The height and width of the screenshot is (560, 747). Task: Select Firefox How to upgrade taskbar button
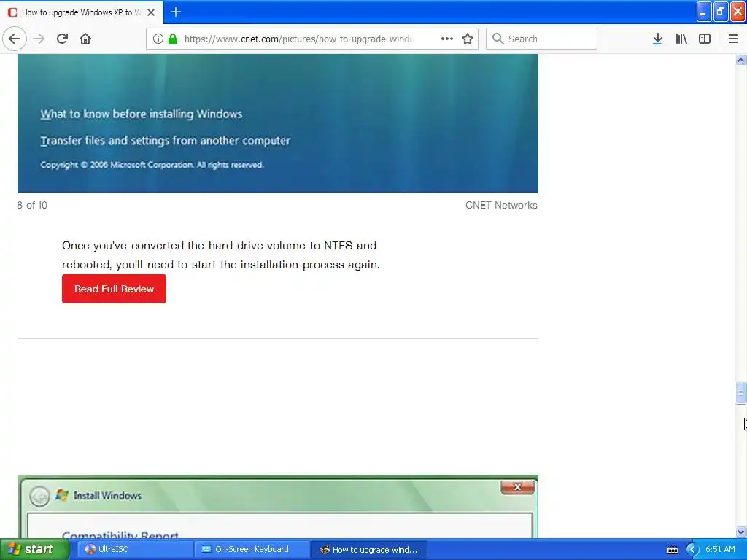coord(369,549)
